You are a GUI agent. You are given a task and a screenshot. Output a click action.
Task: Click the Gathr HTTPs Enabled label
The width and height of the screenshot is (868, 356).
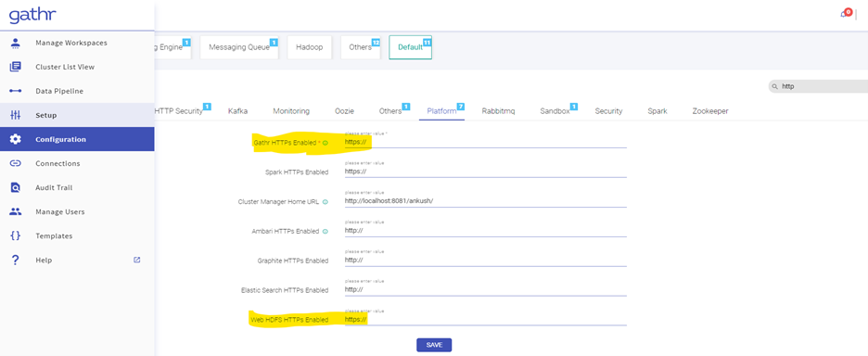(284, 143)
